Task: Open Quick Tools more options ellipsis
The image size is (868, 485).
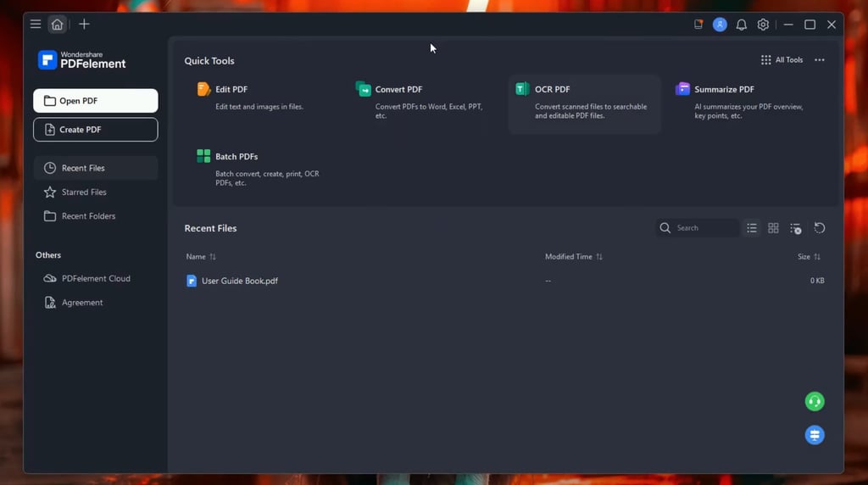Action: [820, 60]
